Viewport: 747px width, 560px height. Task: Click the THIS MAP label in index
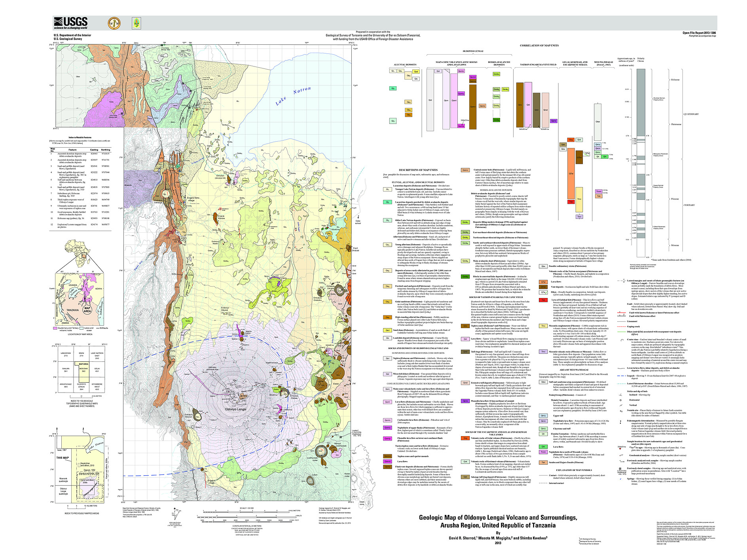(x=63, y=457)
